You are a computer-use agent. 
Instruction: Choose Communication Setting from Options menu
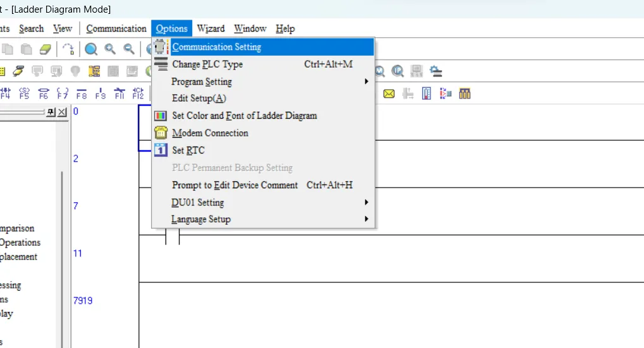coord(263,47)
